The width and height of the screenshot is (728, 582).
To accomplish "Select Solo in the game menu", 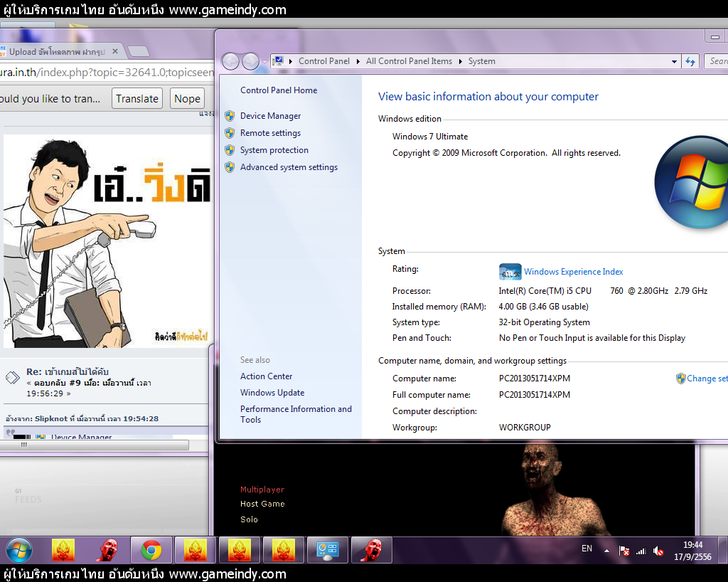I will point(249,519).
